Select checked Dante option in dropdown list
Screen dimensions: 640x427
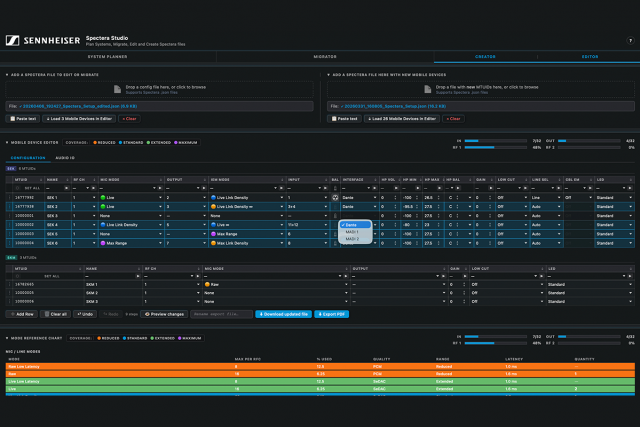tap(355, 225)
